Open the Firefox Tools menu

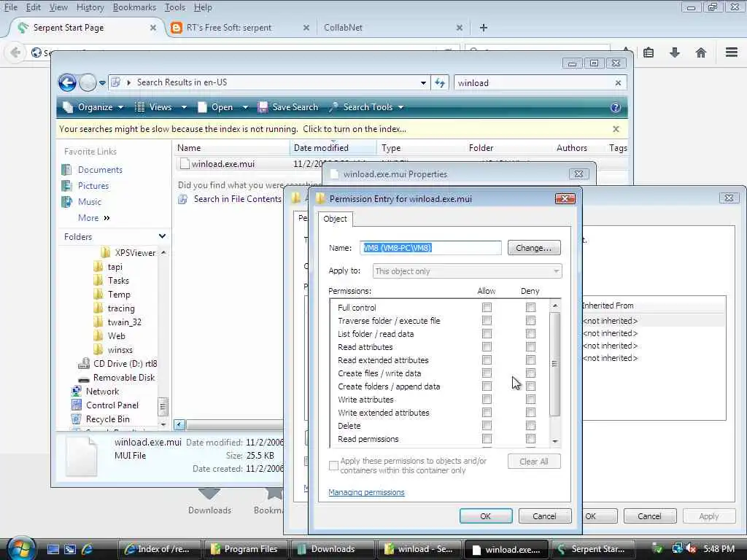(175, 7)
